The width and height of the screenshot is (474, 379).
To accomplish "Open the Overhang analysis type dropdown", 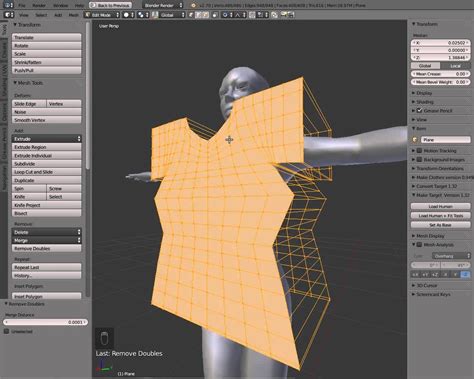I will [451, 256].
